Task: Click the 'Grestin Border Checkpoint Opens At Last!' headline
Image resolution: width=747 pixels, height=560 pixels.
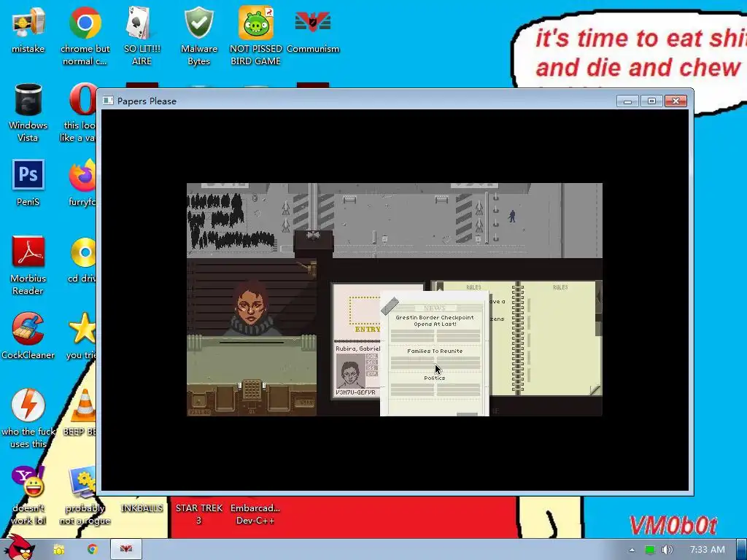Action: pyautogui.click(x=435, y=321)
